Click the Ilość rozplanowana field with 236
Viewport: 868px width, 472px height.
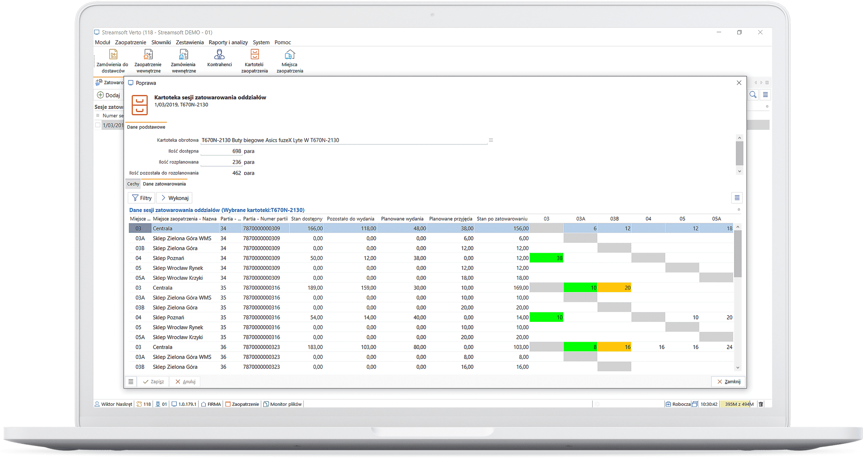(221, 162)
